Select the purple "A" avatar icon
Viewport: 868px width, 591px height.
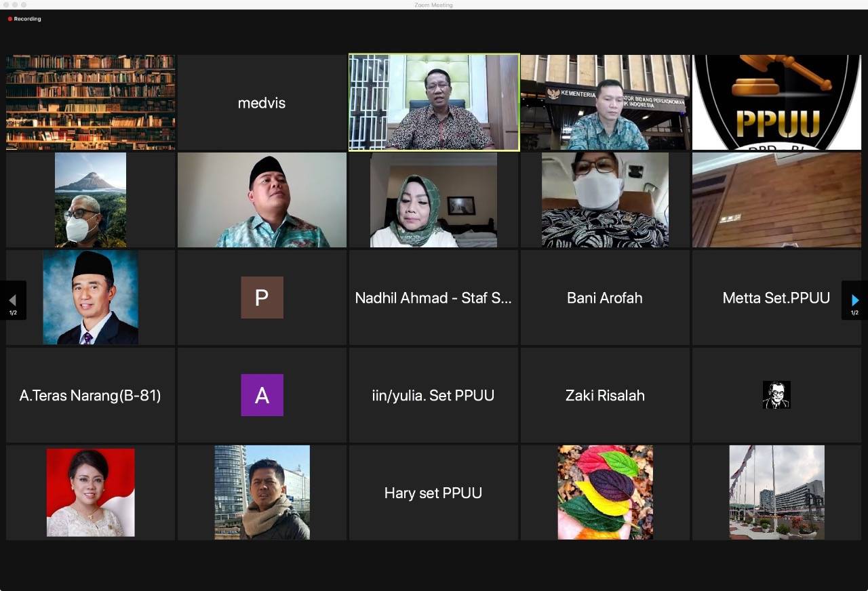click(x=262, y=395)
